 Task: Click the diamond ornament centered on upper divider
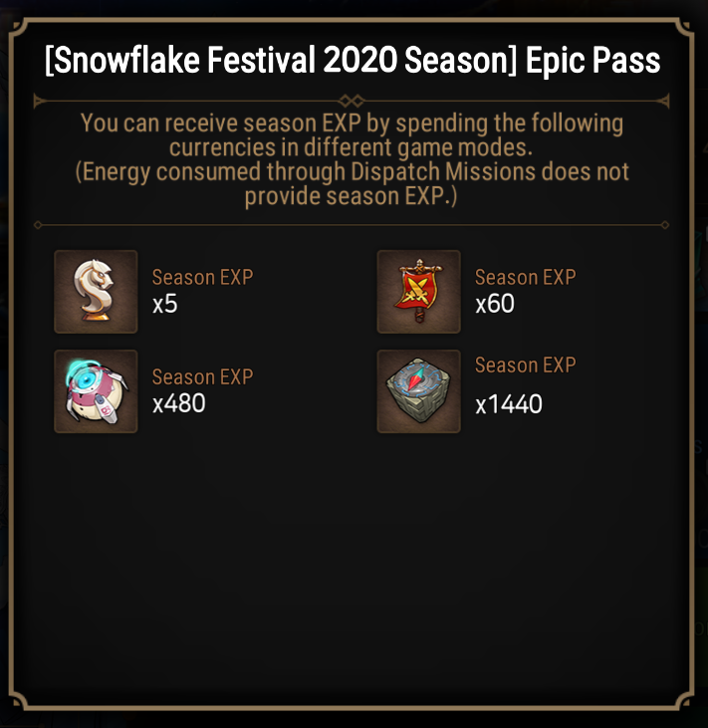(352, 101)
